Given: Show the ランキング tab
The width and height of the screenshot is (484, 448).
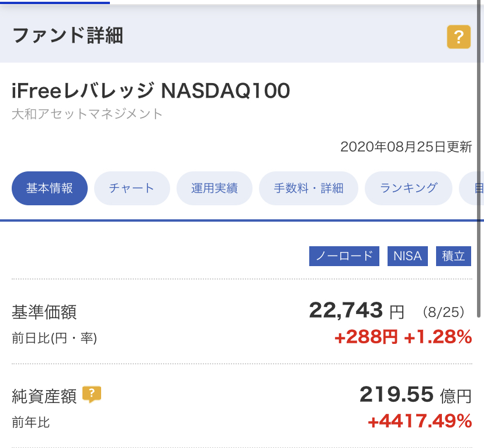Looking at the screenshot, I should coord(409,188).
